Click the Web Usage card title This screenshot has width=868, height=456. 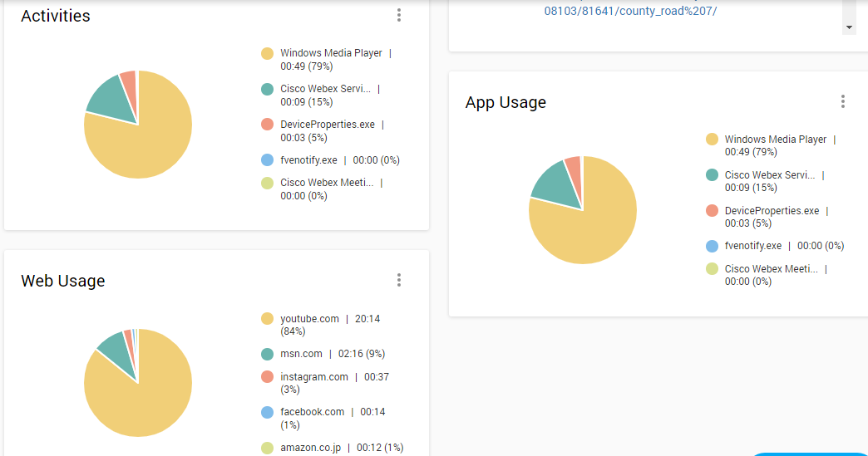(63, 280)
